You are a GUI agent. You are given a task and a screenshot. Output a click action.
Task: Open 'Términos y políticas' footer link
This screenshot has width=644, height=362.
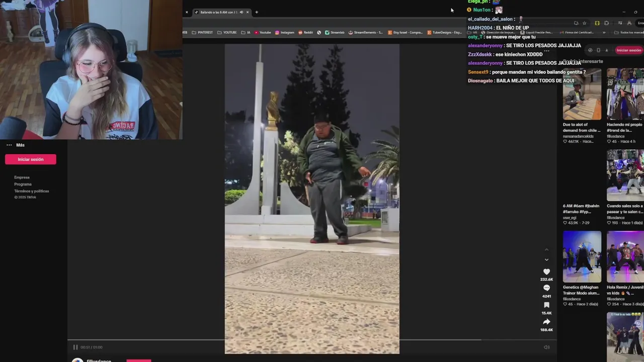coord(32,191)
